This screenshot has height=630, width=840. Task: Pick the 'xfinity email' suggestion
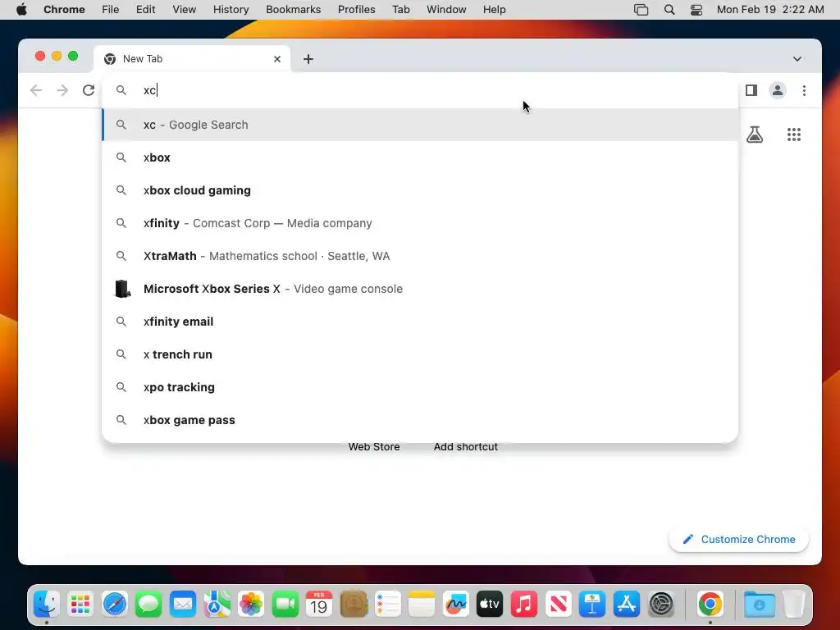[x=420, y=322]
